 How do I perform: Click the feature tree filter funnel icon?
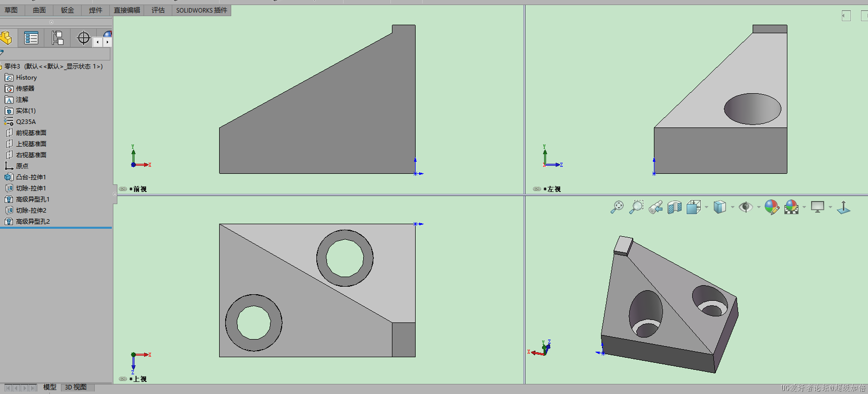2,53
